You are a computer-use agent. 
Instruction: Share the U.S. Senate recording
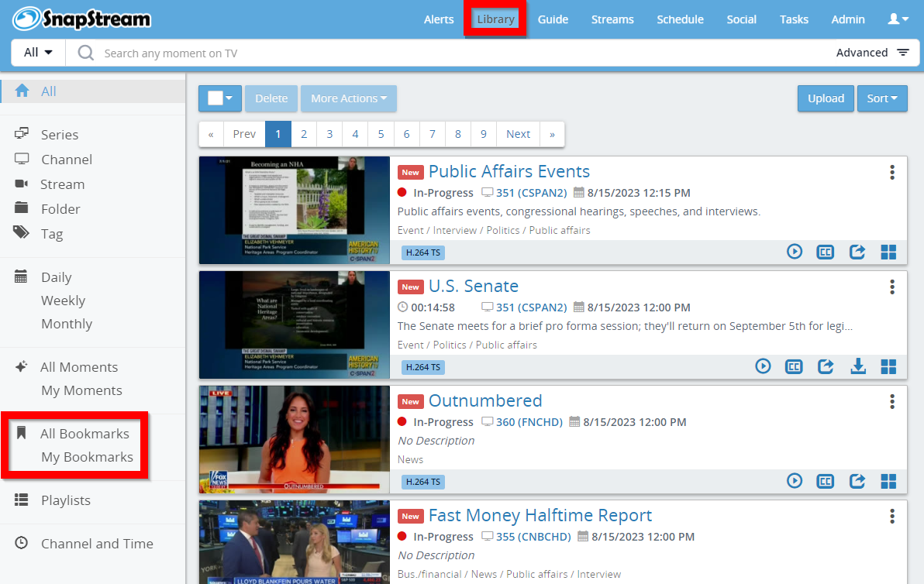click(x=826, y=366)
